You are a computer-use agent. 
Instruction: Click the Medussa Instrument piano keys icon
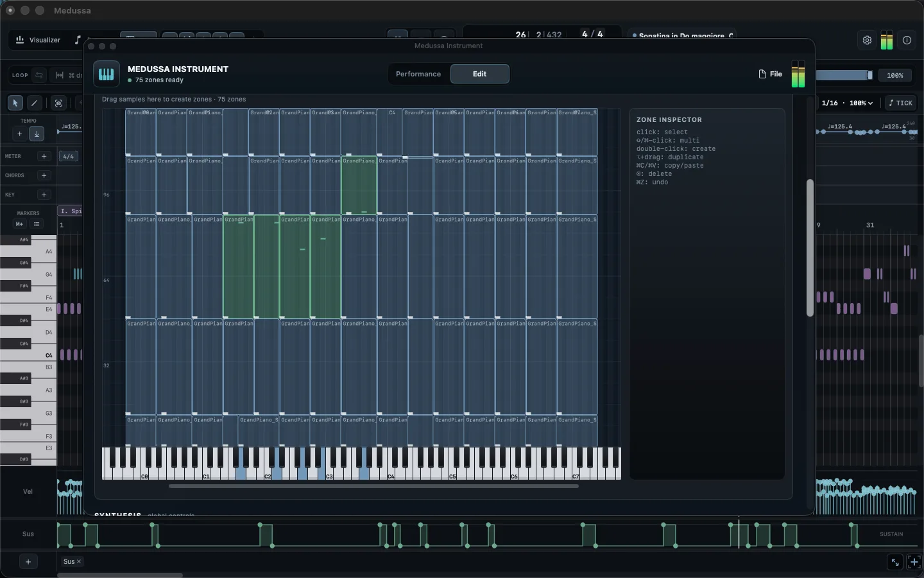pyautogui.click(x=106, y=74)
